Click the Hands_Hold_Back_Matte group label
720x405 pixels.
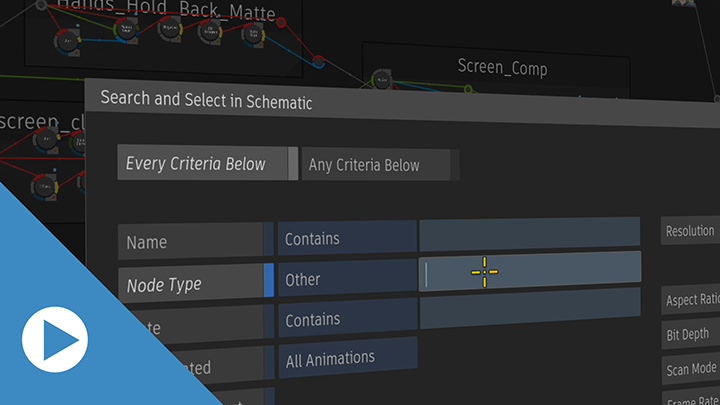click(166, 9)
